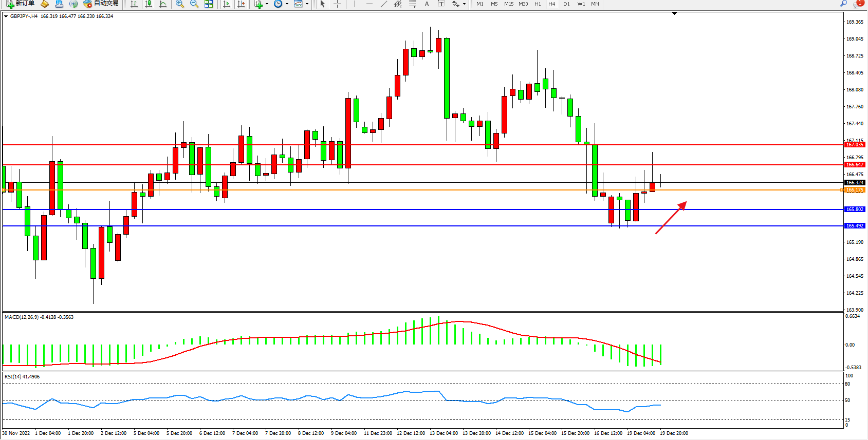Choose the horizontal line tool
The height and width of the screenshot is (440, 868).
click(x=369, y=4)
